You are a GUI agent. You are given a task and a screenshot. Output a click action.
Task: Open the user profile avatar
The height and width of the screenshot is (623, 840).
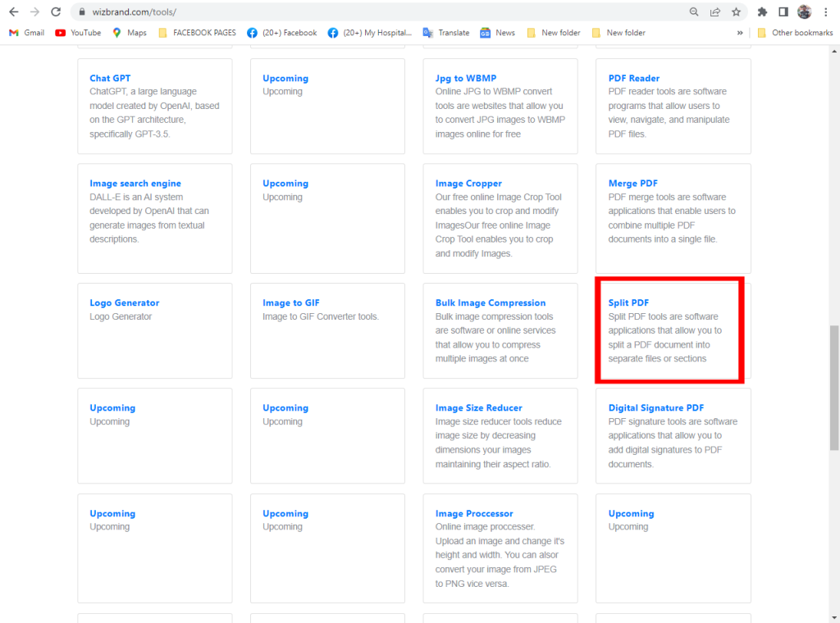click(805, 12)
